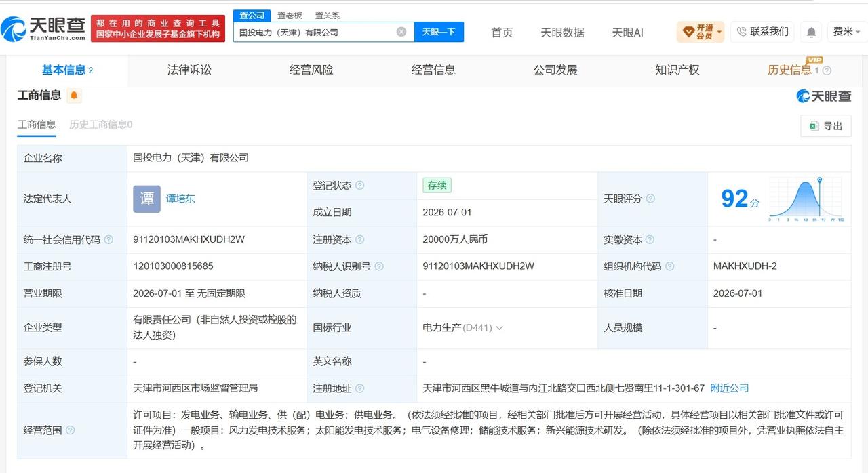Image resolution: width=868 pixels, height=473 pixels.
Task: Open the 经营信息 tab
Action: (x=433, y=70)
